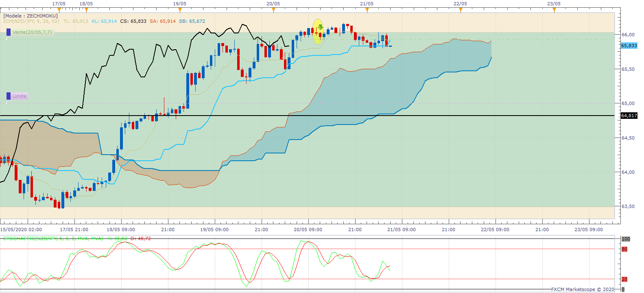Click the 19/05 09:00 time label
The width and height of the screenshot is (644, 293).
(x=214, y=230)
